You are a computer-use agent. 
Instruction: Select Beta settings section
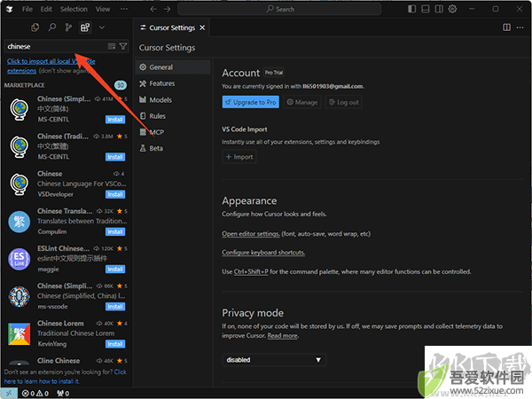coord(173,148)
